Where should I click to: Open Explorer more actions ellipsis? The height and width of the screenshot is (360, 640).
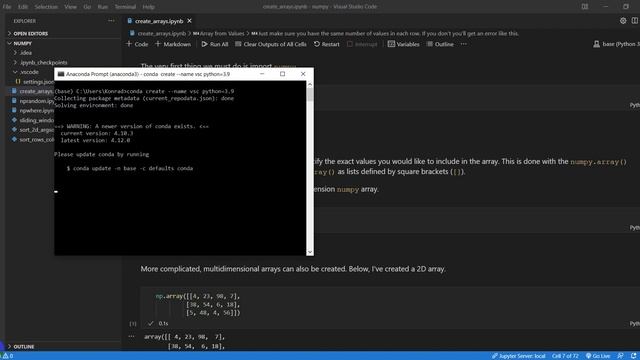pyautogui.click(x=111, y=21)
